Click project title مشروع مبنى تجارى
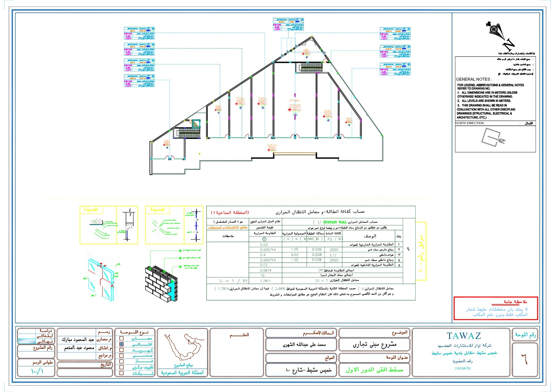555x392 pixels. click(x=375, y=345)
